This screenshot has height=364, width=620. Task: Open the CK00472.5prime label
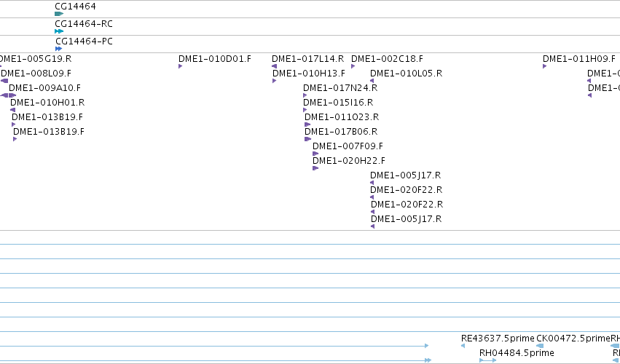coord(573,339)
